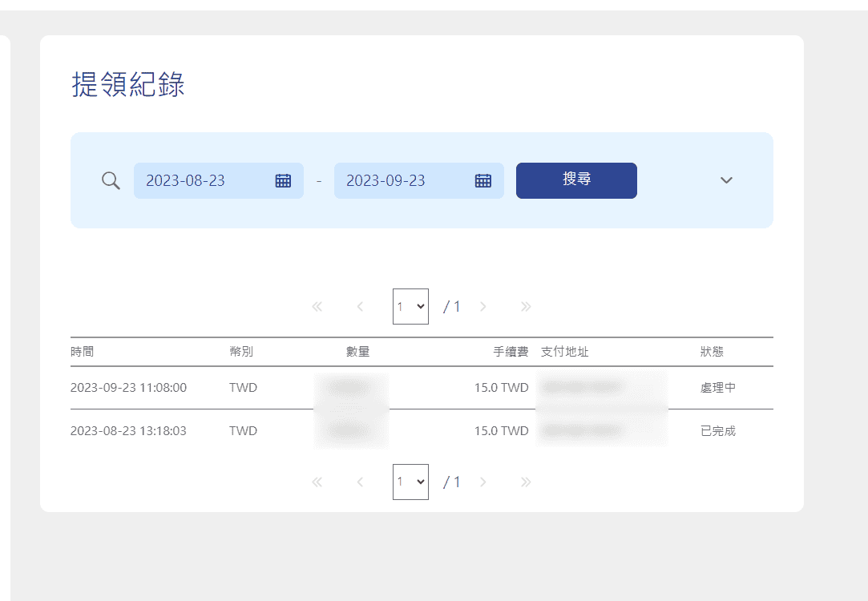
Task: Go to last page using top pagination
Action: (x=526, y=307)
